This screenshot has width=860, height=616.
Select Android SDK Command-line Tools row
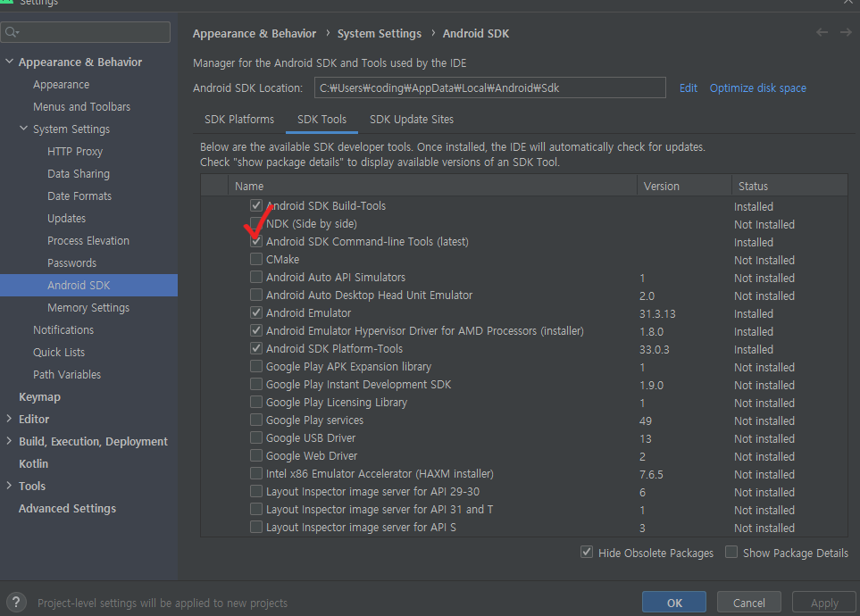[524, 241]
